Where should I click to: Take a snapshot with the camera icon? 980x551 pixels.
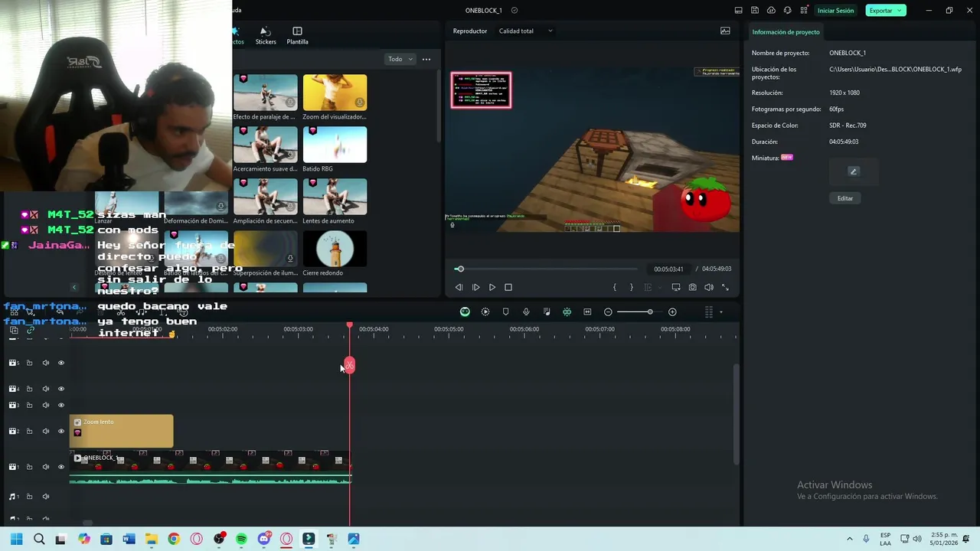coord(692,287)
